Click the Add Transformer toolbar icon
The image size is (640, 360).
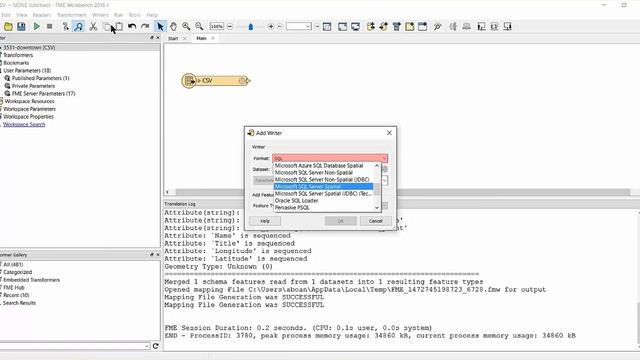pos(396,27)
